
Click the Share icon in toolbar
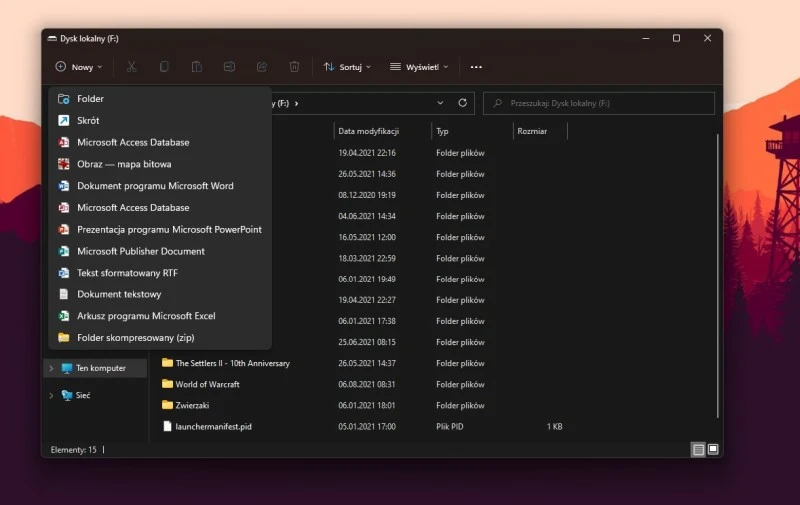point(262,67)
